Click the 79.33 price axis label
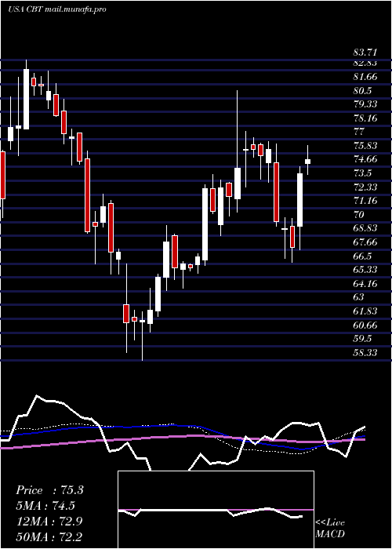The image size is (392, 549). tap(365, 104)
